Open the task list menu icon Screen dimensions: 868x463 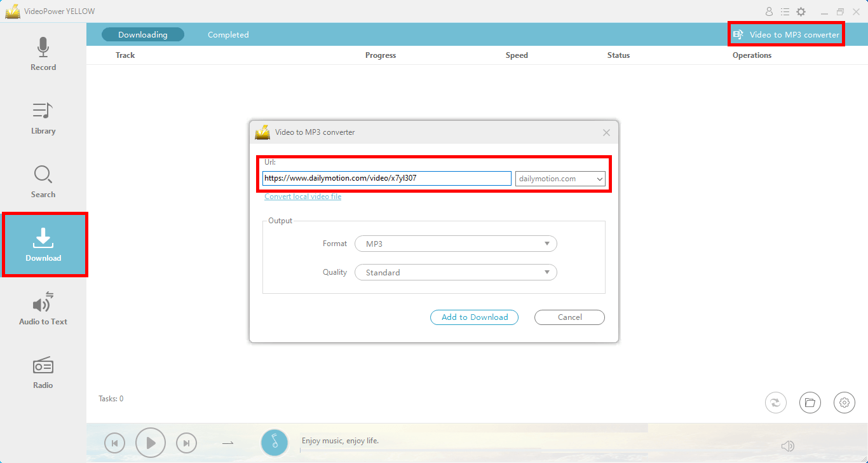coord(785,11)
